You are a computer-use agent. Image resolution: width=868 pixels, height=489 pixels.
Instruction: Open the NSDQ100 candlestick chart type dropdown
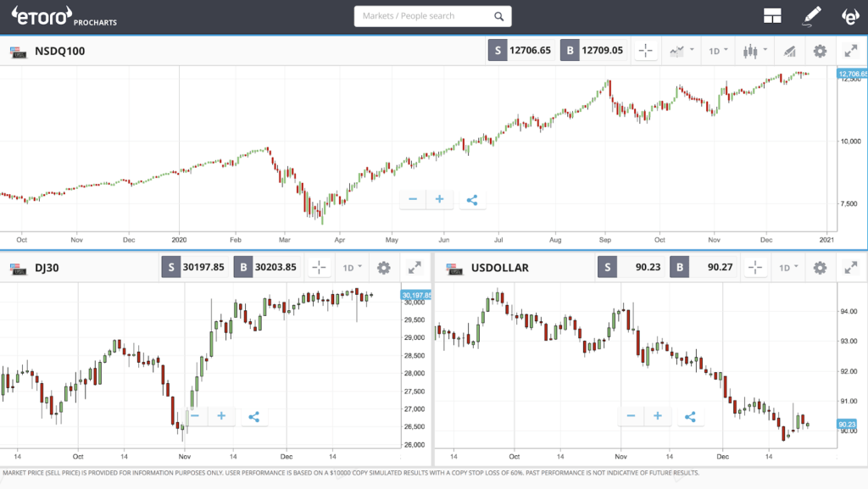click(755, 51)
